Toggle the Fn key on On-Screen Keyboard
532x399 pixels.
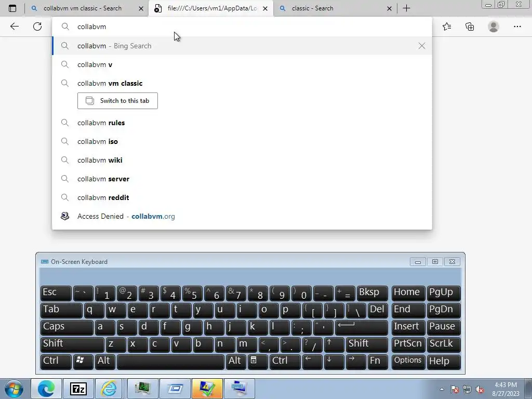click(378, 362)
